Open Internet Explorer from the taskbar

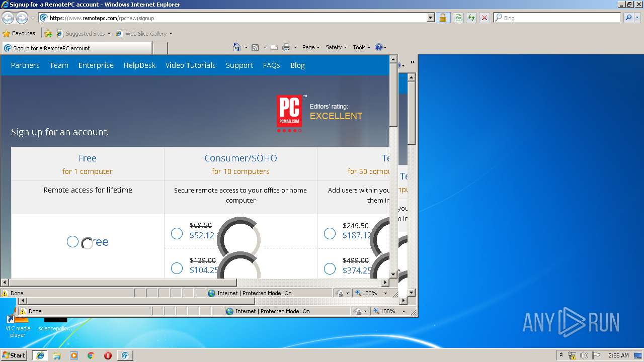(x=40, y=355)
